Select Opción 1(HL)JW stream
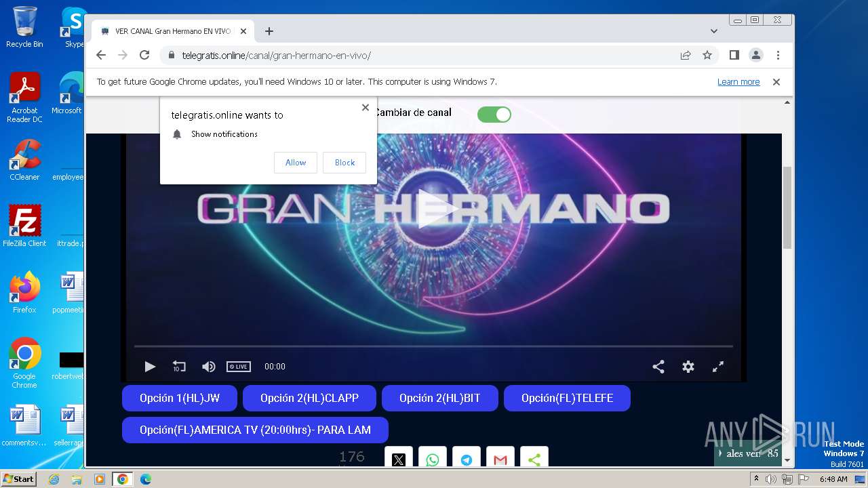 (x=180, y=399)
